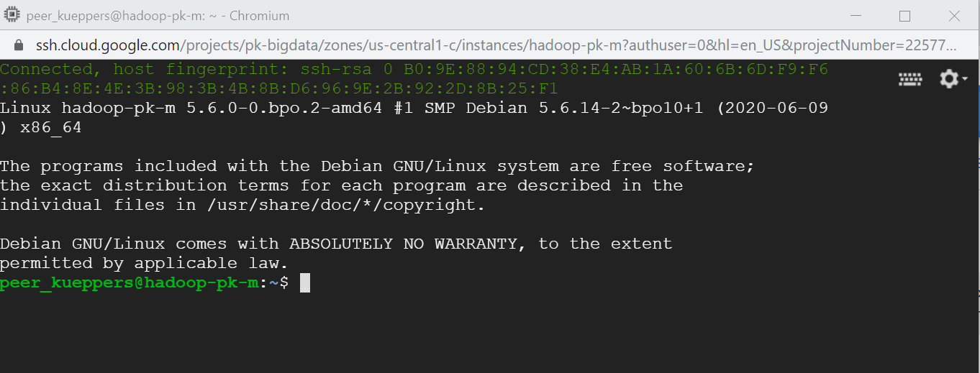Expand the dropdown arrow beside the gear
This screenshot has height=373, width=980.
(x=965, y=78)
